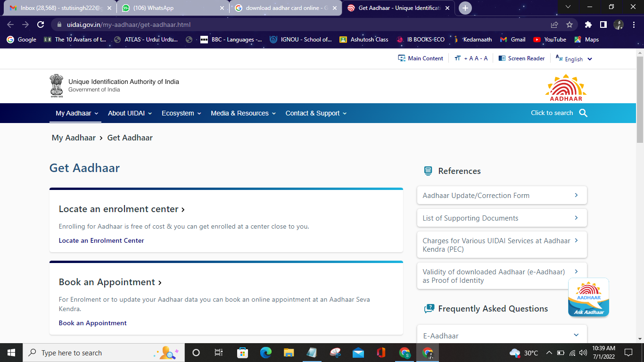This screenshot has height=362, width=644.
Task: Open the Locate an Enrolment Center link
Action: [x=101, y=240]
